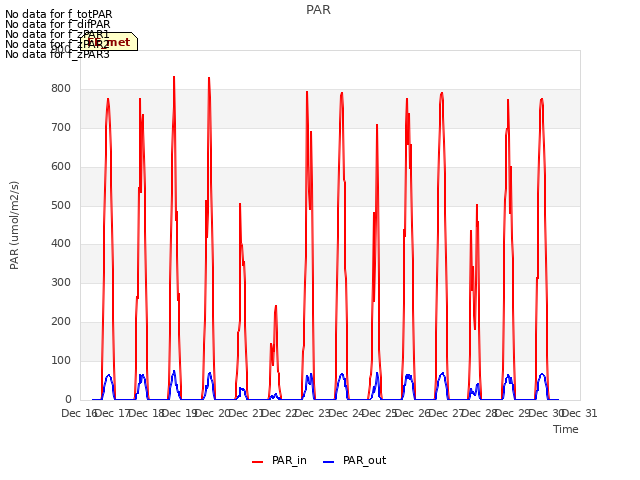Click the 700 y-axis tick label
This screenshot has width=640, height=480.
[x=61, y=128]
